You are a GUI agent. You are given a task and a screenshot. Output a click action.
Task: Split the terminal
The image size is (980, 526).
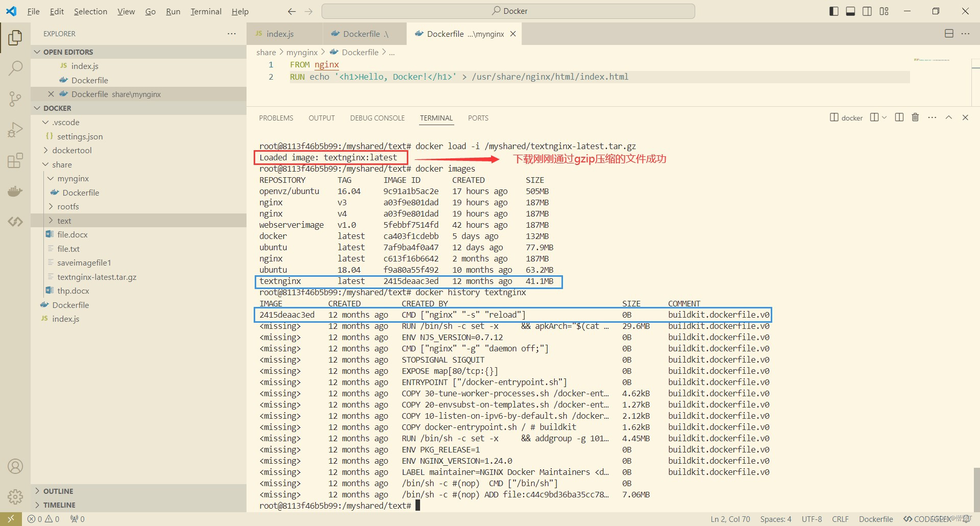899,117
